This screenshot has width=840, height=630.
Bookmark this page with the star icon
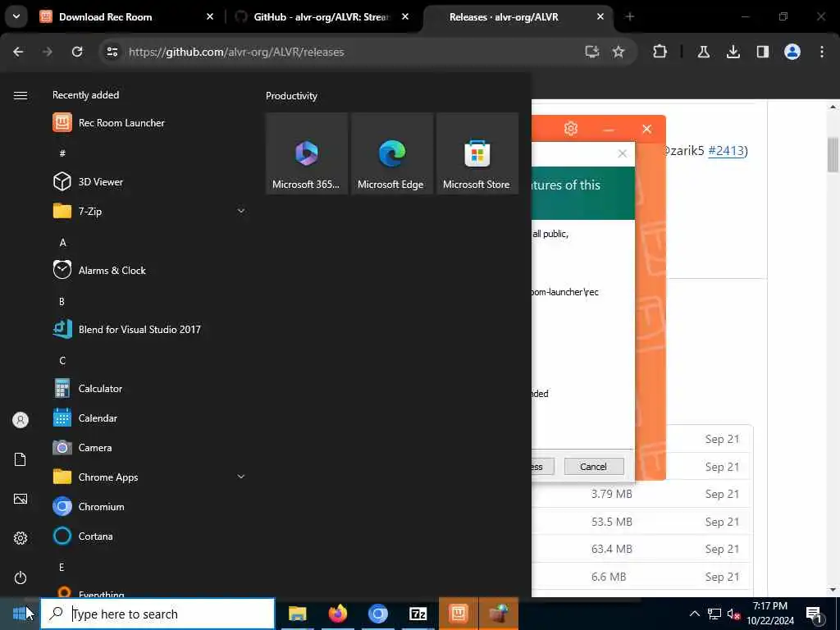click(x=619, y=52)
